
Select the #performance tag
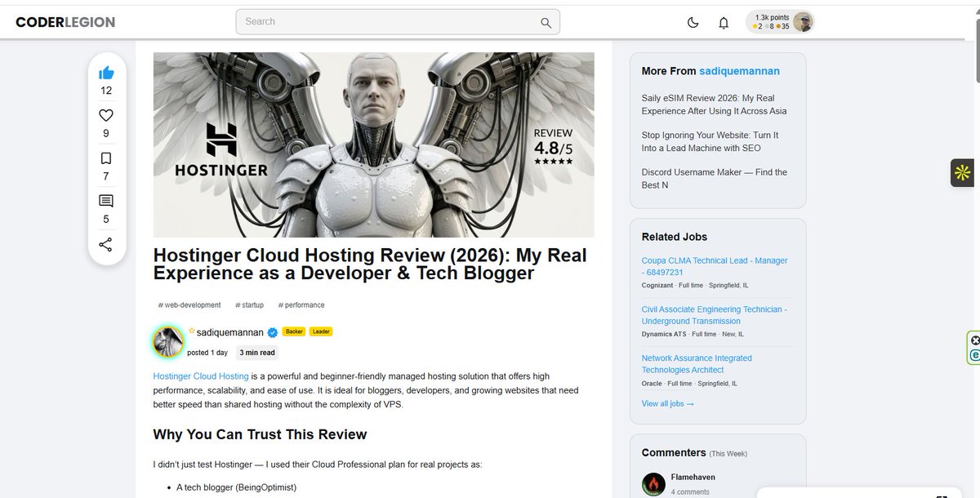click(x=301, y=305)
